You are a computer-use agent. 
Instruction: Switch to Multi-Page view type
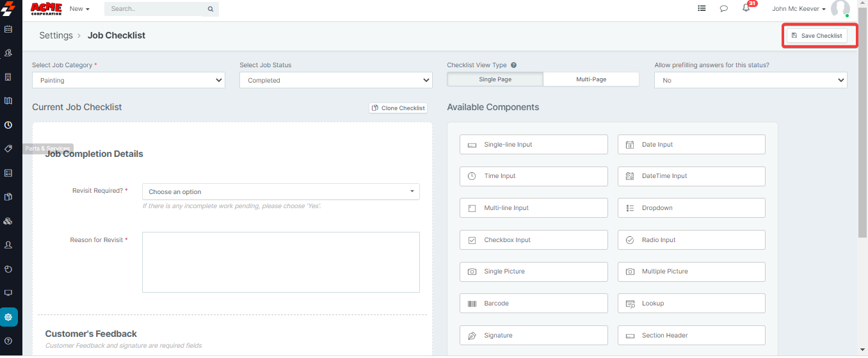point(591,79)
